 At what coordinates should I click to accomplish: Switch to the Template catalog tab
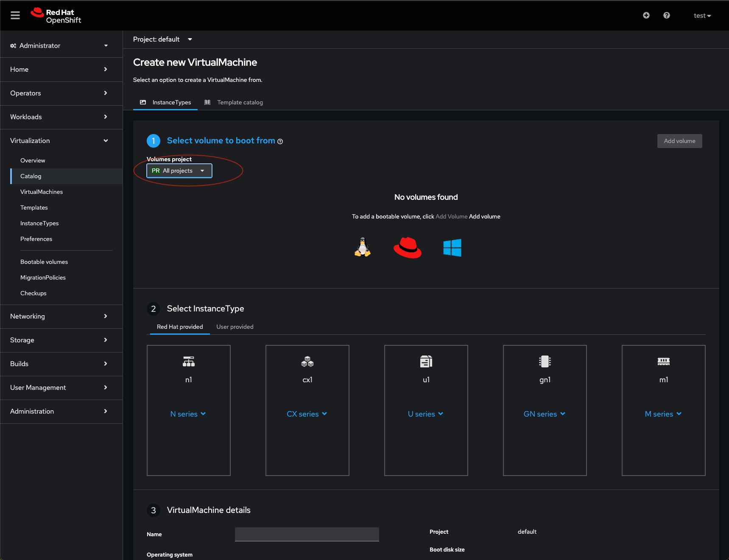[x=240, y=102]
